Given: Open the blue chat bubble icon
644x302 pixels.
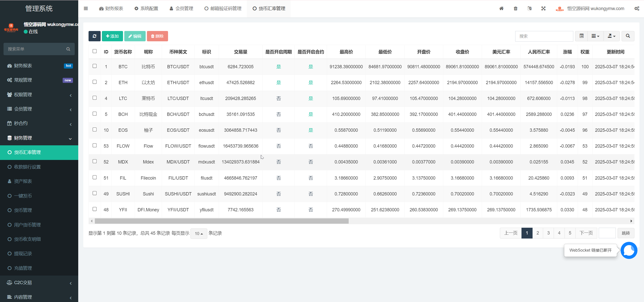Looking at the screenshot, I should [629, 250].
